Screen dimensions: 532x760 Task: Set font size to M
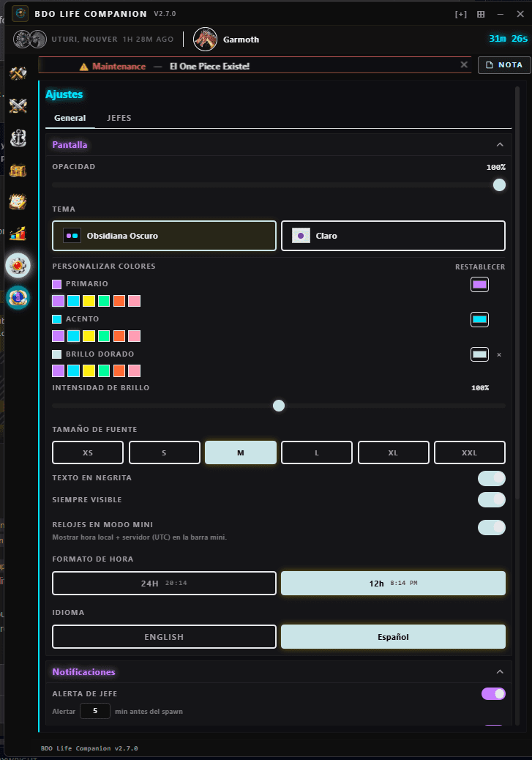click(241, 452)
